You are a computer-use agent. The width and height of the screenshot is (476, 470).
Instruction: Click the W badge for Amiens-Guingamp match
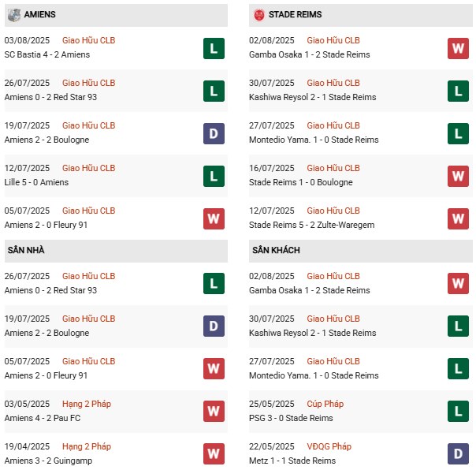pyautogui.click(x=213, y=454)
